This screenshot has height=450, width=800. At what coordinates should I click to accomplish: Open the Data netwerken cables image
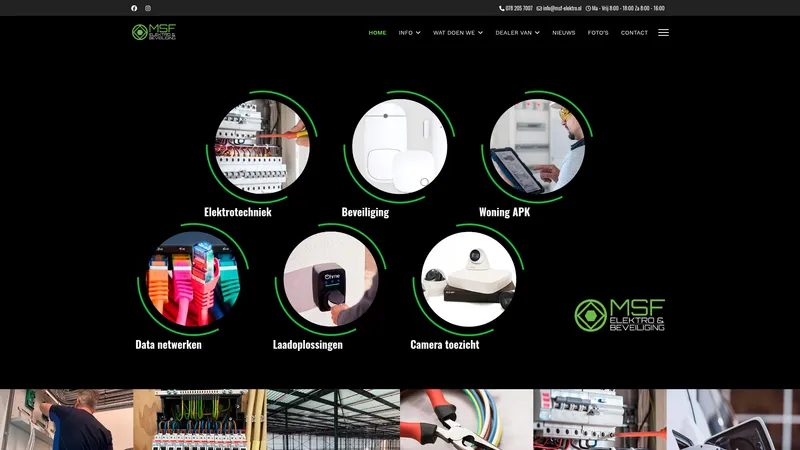tap(193, 279)
